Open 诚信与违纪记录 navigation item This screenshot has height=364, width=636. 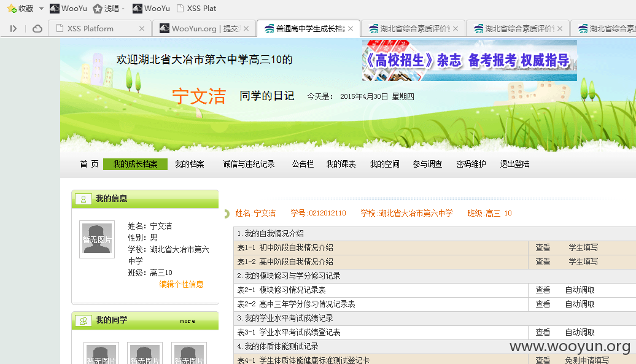(x=249, y=164)
